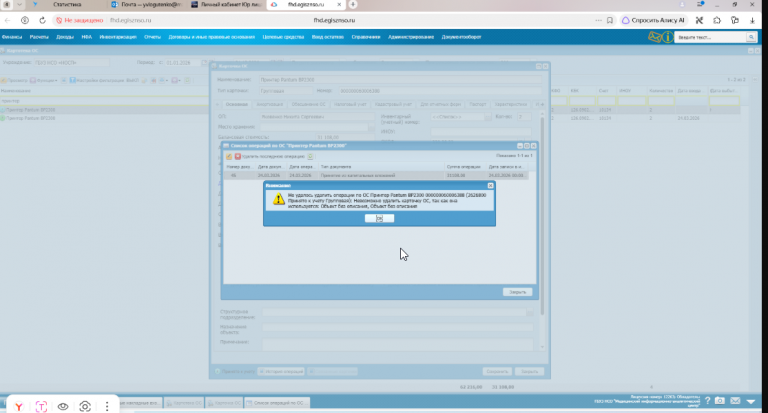Click the camera lens icon in floating toolbar
Screen dimensions: 768x413
[85, 407]
